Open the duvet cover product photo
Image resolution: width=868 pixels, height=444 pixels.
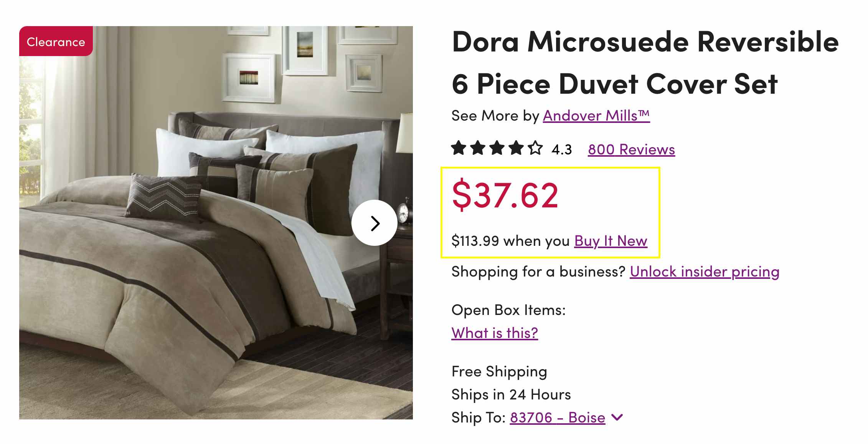point(192,250)
